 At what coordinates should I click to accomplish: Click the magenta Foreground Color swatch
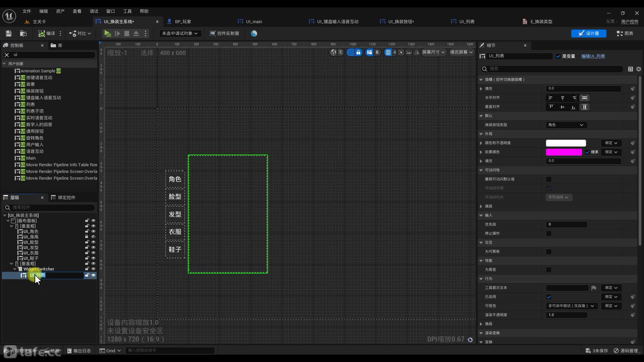click(x=564, y=152)
